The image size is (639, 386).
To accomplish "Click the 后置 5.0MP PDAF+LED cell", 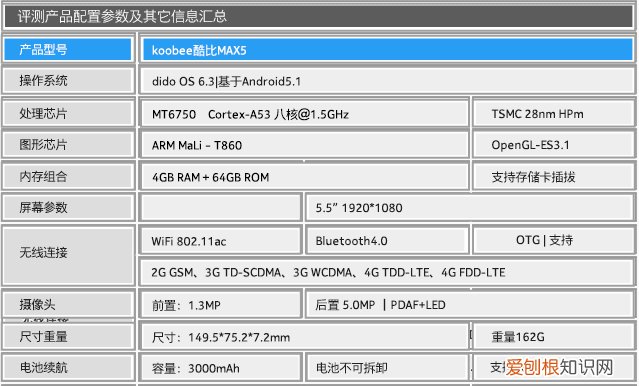I will tap(470, 304).
